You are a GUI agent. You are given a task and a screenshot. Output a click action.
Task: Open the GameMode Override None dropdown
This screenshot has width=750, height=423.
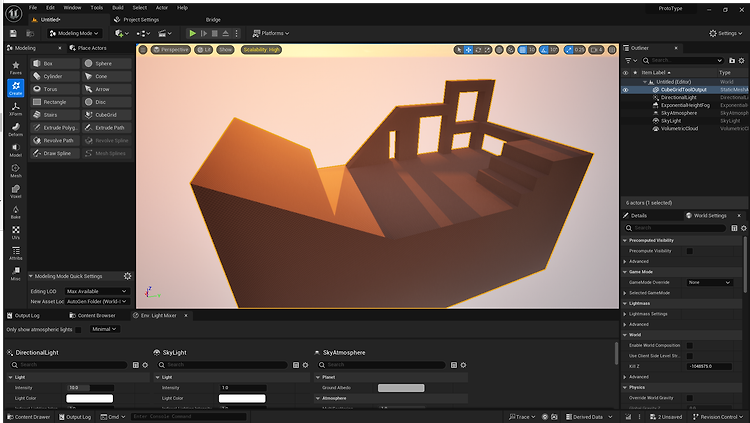click(709, 282)
